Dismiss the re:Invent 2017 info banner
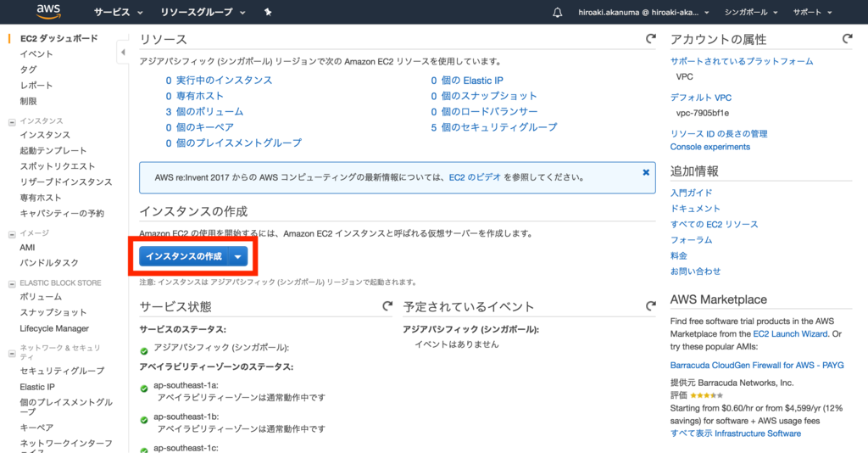Viewport: 868px width, 453px height. 646,172
